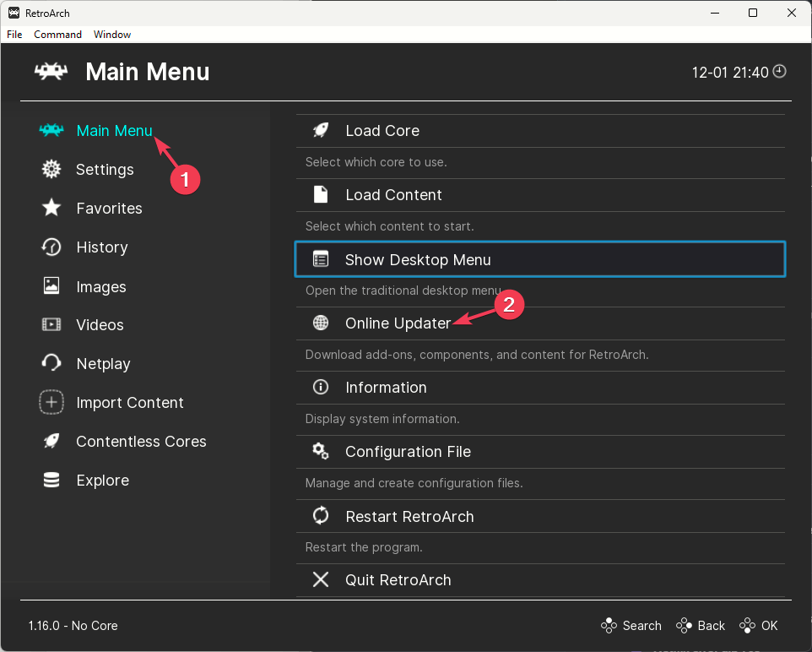812x652 pixels.
Task: Click the gears icon for Configuration File
Action: coord(321,452)
